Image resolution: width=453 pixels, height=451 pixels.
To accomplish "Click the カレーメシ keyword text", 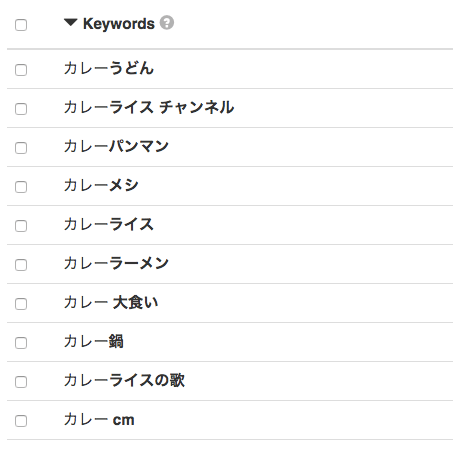I will 101,185.
